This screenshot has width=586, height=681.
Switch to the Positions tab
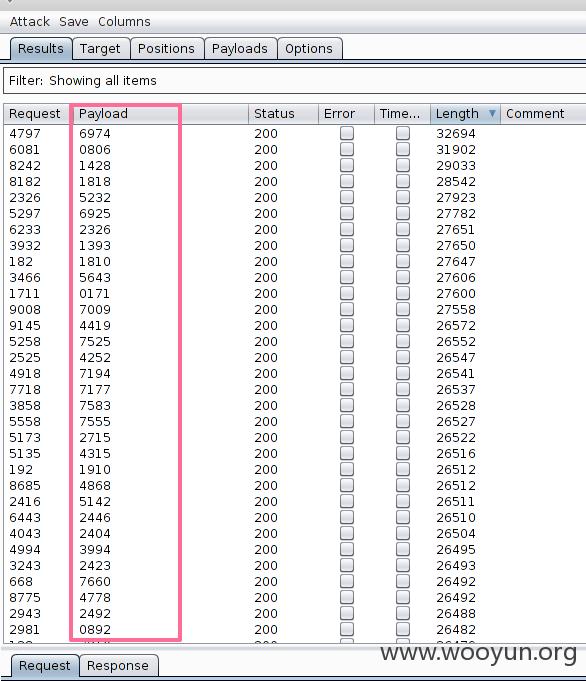[x=166, y=49]
